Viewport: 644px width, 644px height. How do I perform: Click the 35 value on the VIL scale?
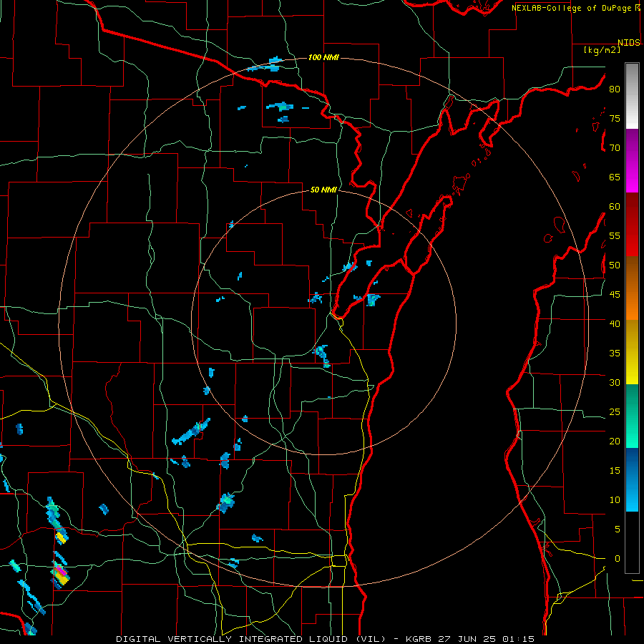pos(615,353)
